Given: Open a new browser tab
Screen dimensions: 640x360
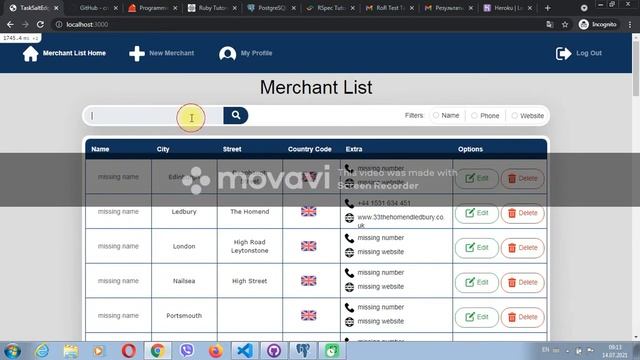Looking at the screenshot, I should coord(548,8).
